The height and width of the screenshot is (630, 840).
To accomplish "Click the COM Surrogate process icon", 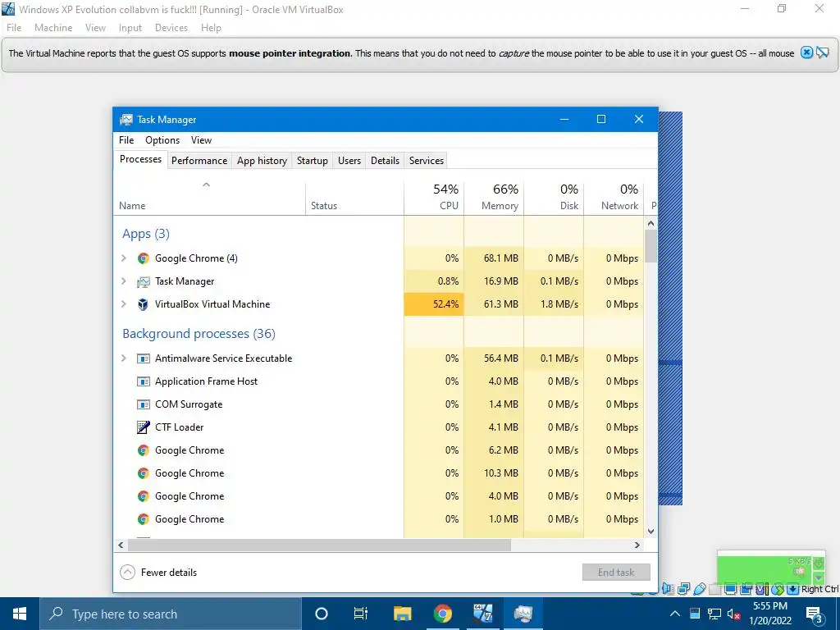I will [143, 404].
